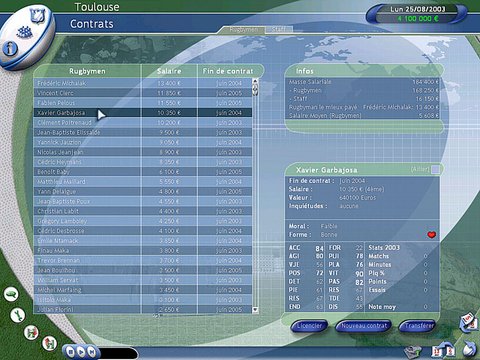Viewport: 480px width, 360px height.
Task: Click the pitch icon with red arrow right
Action: [x=31, y=332]
